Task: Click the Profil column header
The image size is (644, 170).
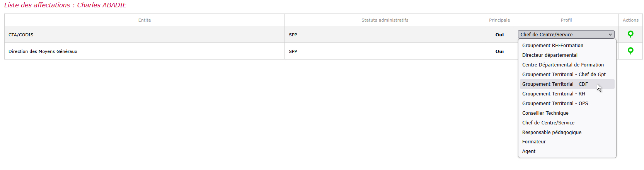Action: click(566, 20)
